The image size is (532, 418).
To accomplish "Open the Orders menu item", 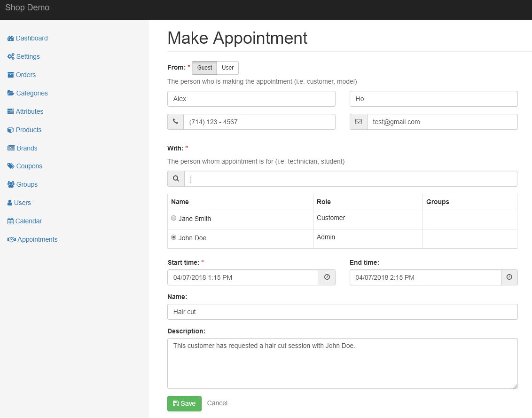I will (25, 75).
